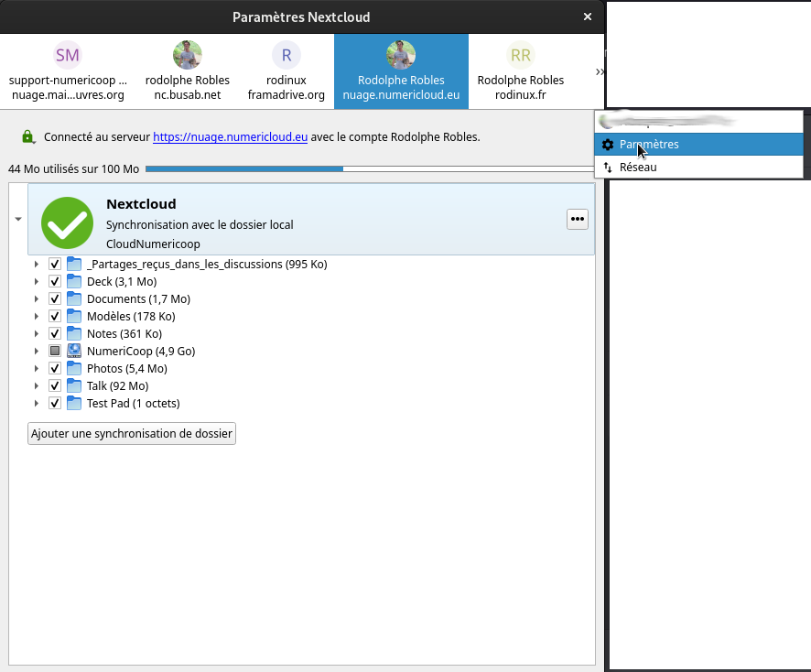
Task: Click the nuage.numericloud.eu account avatar photo
Action: pos(401,55)
